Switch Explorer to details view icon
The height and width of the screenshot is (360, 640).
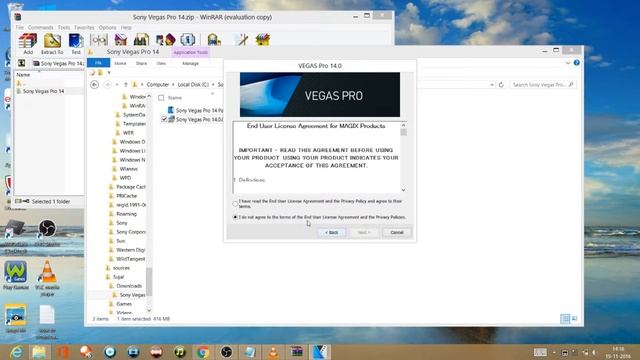(565, 318)
